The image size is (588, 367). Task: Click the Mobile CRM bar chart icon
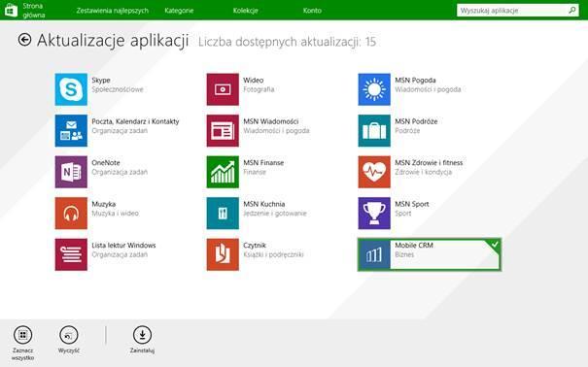coord(374,254)
